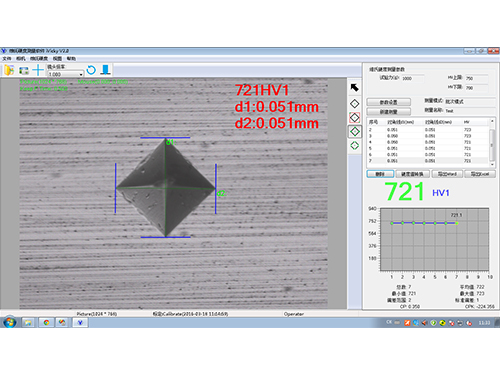The image size is (500, 375).
Task: Select the black arrow pointer tool
Action: 354,88
